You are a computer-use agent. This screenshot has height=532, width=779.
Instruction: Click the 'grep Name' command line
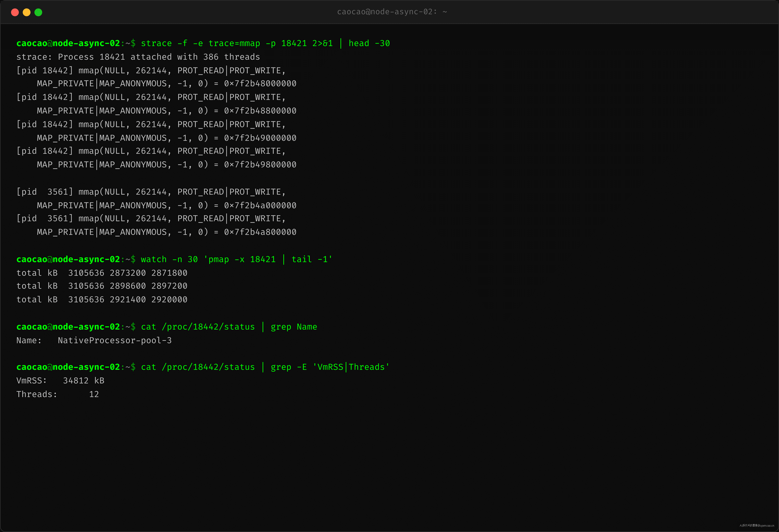[167, 327]
